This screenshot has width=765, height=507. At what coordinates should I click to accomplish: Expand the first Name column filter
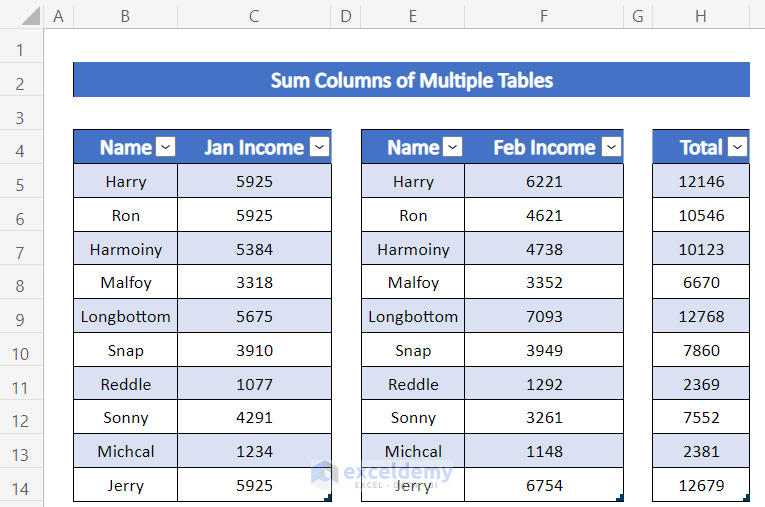tap(166, 147)
